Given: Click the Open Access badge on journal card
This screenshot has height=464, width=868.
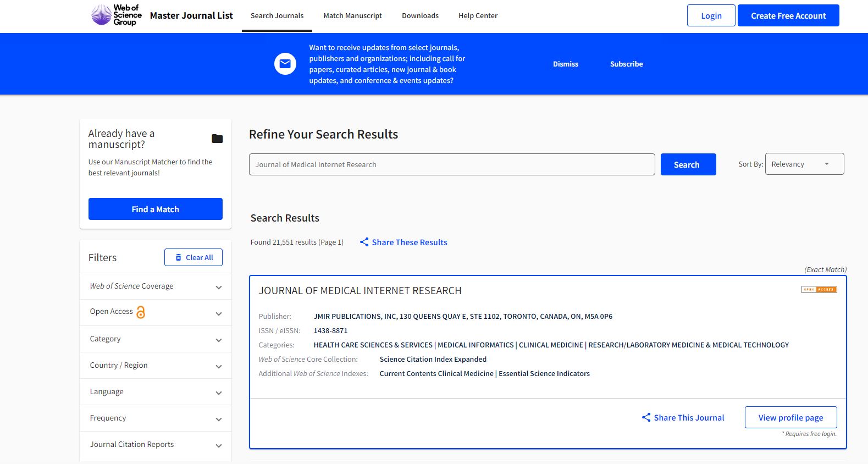Looking at the screenshot, I should coord(819,290).
